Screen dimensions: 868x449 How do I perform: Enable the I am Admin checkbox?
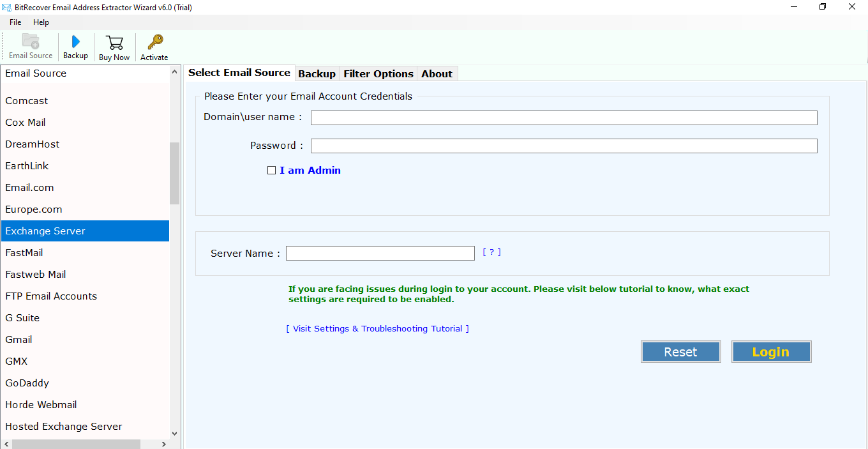[272, 171]
